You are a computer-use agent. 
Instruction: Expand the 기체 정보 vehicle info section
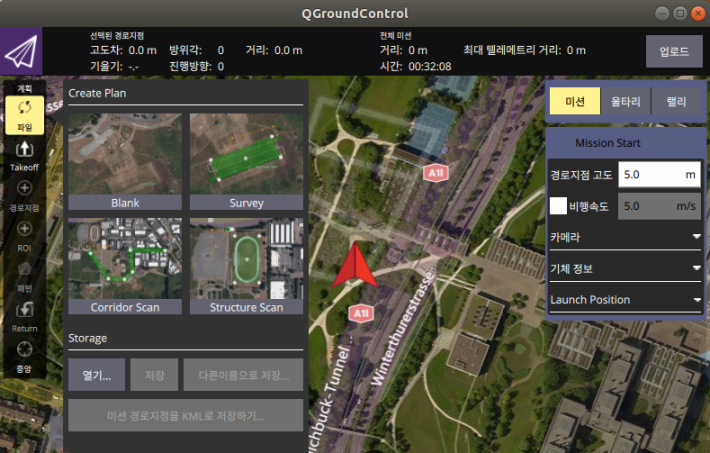[x=625, y=269]
